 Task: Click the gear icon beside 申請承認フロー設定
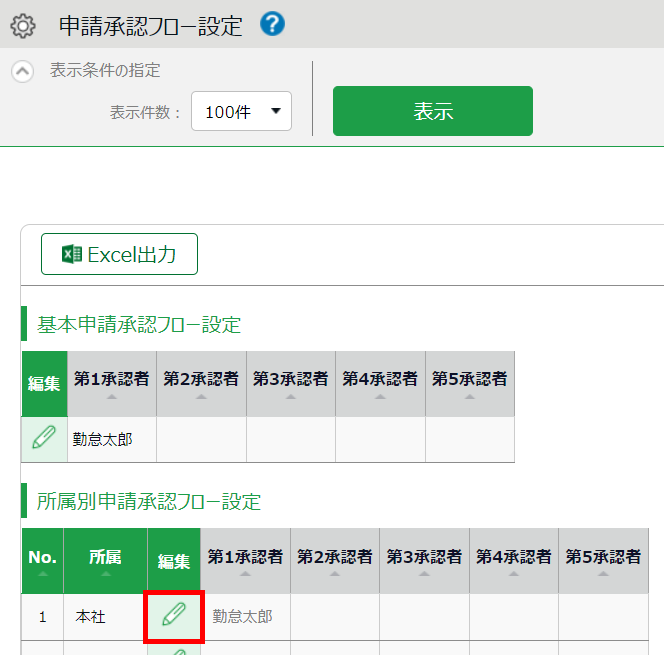[x=22, y=25]
